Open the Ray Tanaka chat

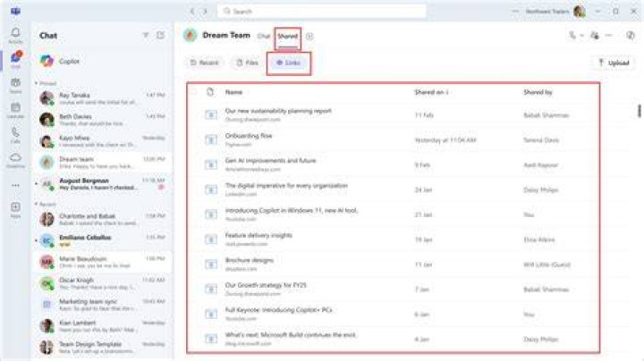[x=102, y=98]
